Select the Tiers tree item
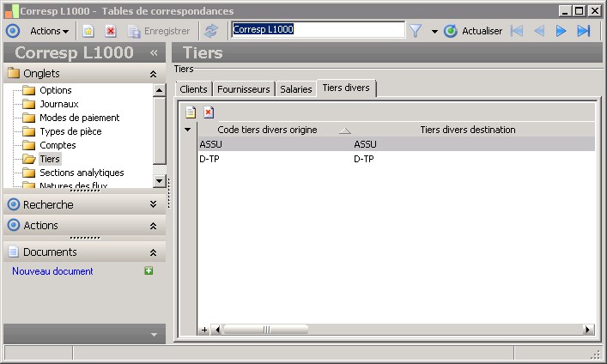The height and width of the screenshot is (364, 607). pyautogui.click(x=50, y=159)
